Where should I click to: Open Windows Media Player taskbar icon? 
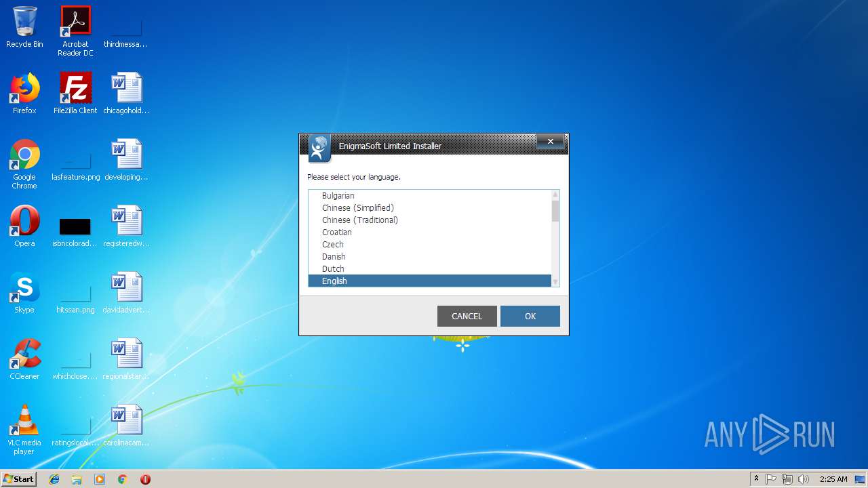click(100, 479)
